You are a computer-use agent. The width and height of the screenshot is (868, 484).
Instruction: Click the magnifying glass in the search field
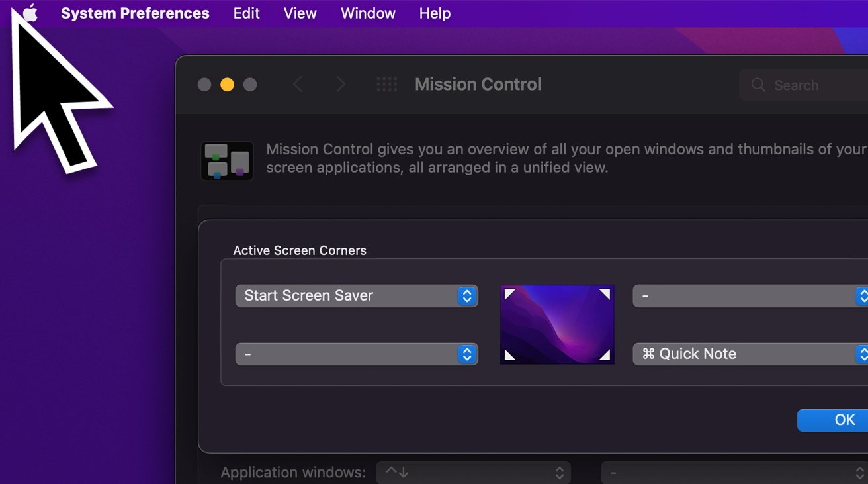click(x=758, y=85)
